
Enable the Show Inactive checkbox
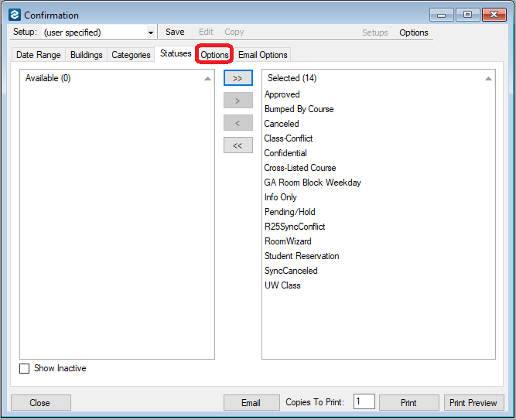point(24,368)
